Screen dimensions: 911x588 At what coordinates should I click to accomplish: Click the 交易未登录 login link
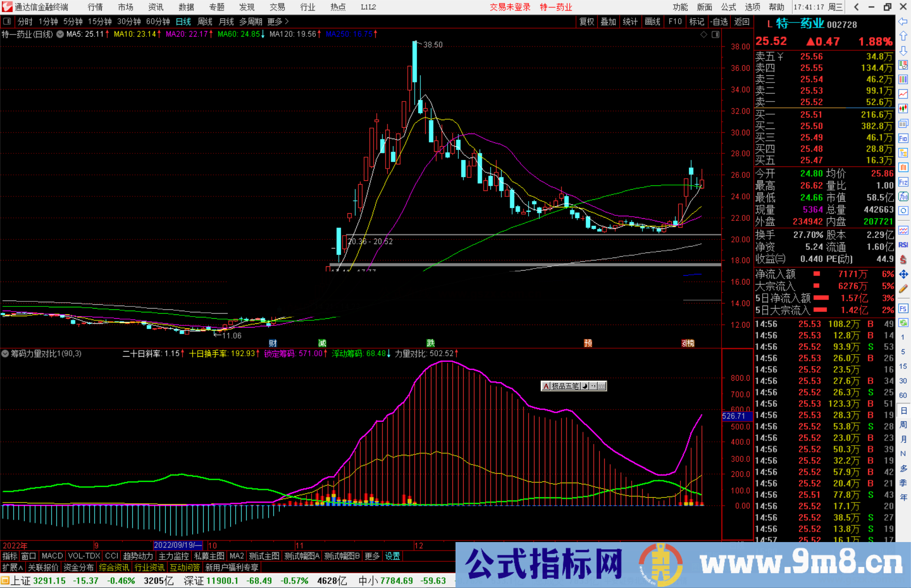[x=510, y=7]
